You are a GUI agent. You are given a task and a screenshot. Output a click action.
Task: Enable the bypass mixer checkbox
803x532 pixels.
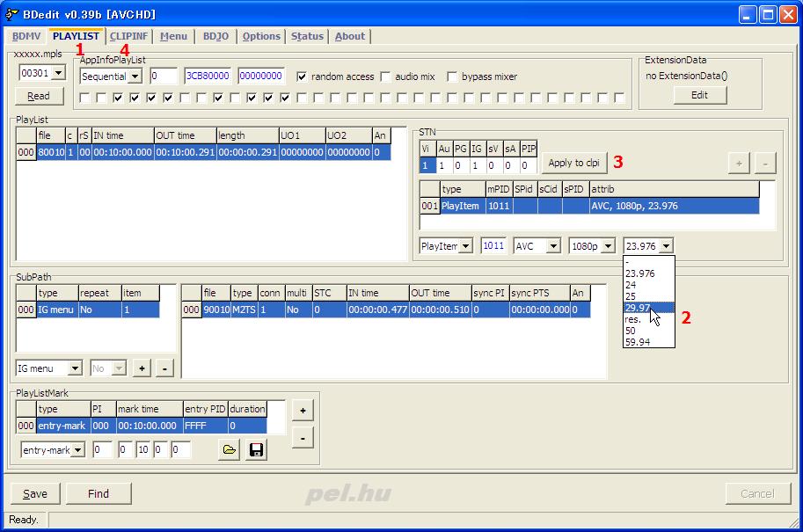click(452, 77)
